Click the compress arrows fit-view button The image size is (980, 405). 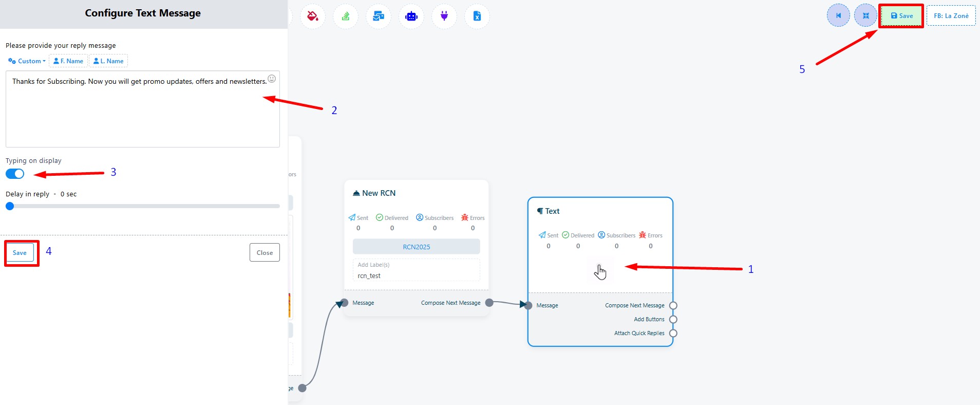click(865, 15)
